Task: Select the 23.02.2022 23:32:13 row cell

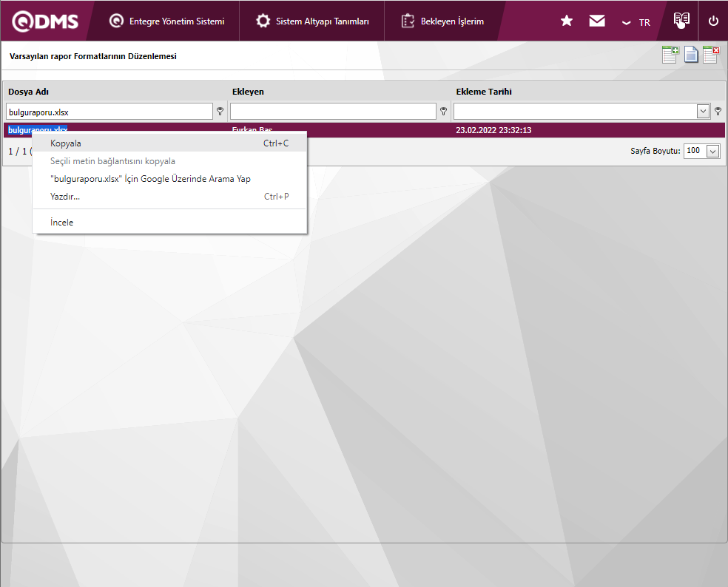Action: (x=493, y=130)
